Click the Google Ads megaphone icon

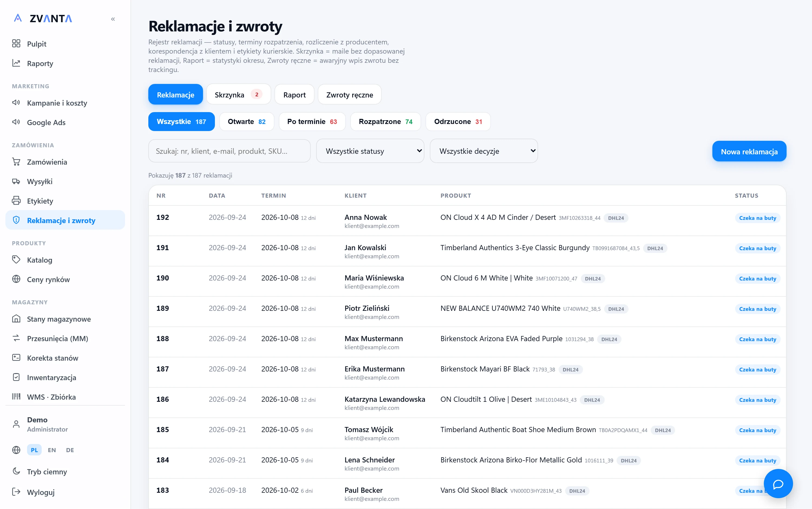(x=16, y=122)
